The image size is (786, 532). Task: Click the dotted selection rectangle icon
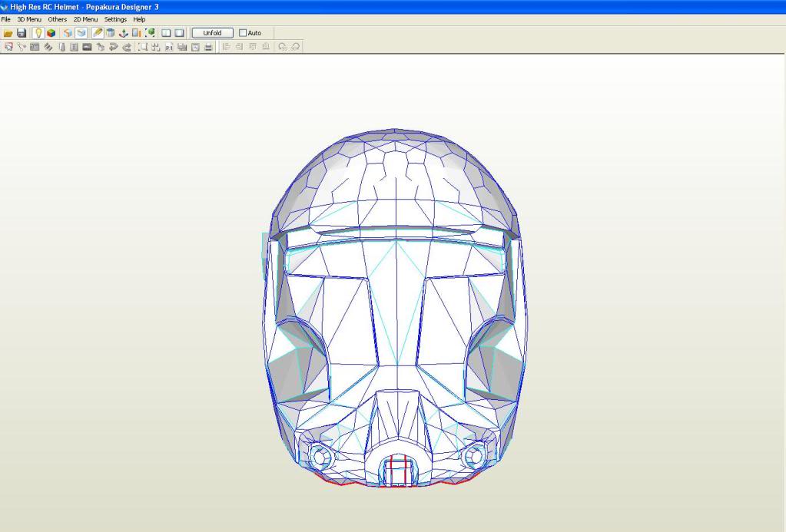click(143, 47)
